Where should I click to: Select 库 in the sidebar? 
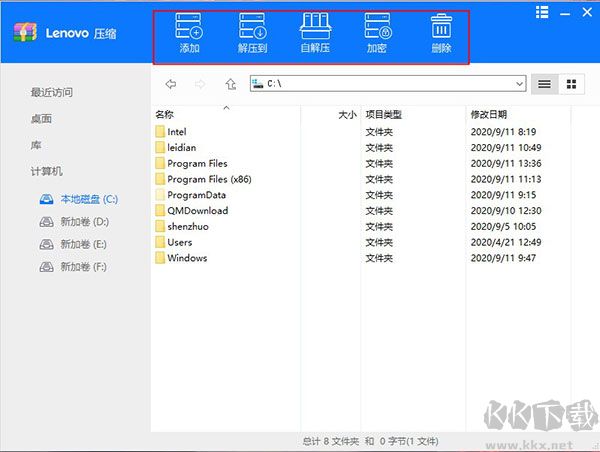pyautogui.click(x=36, y=145)
